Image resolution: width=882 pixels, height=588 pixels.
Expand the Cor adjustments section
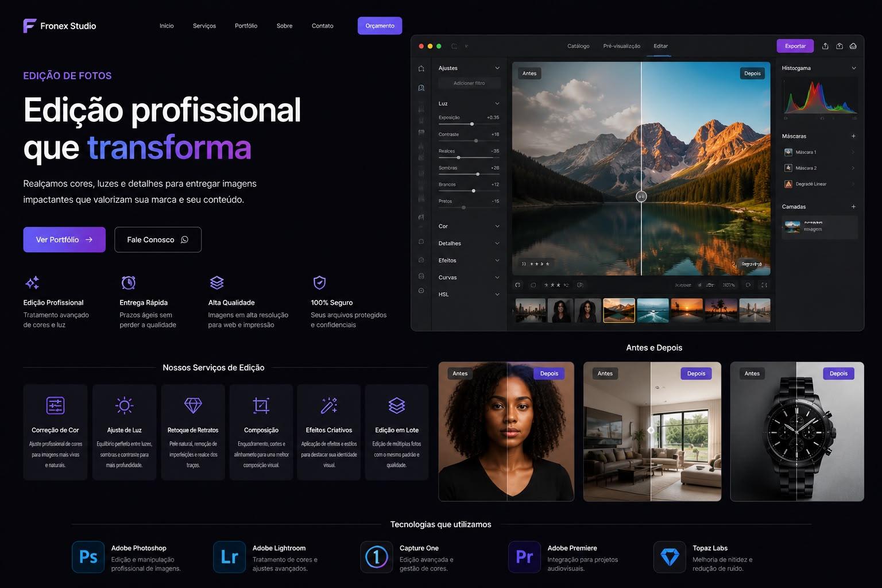pyautogui.click(x=469, y=226)
